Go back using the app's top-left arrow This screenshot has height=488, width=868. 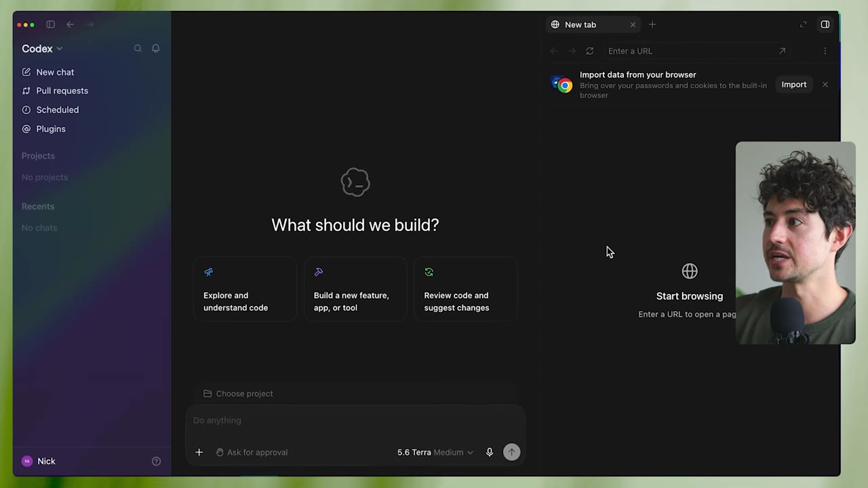pyautogui.click(x=71, y=24)
